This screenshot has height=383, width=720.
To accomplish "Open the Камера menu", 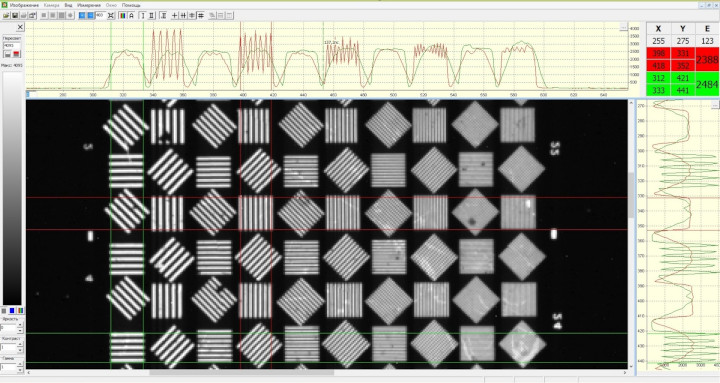I will click(x=51, y=5).
